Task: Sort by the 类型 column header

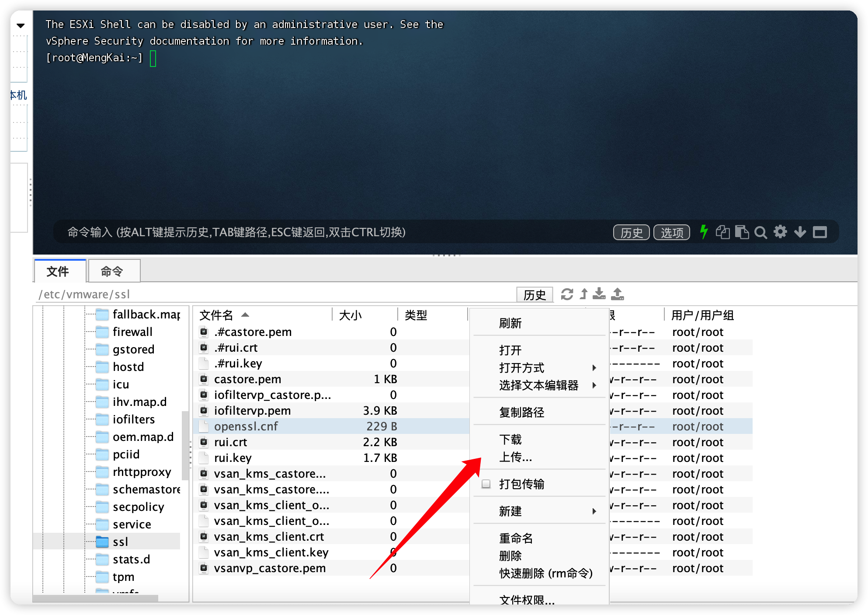Action: click(x=433, y=315)
